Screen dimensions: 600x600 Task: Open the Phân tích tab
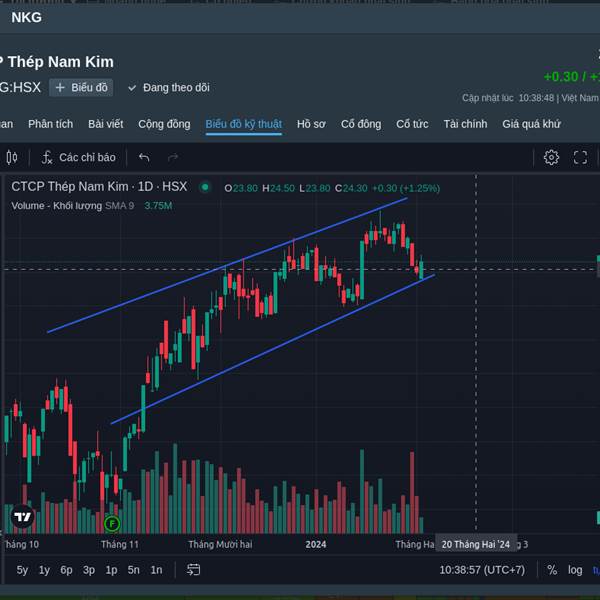[51, 124]
